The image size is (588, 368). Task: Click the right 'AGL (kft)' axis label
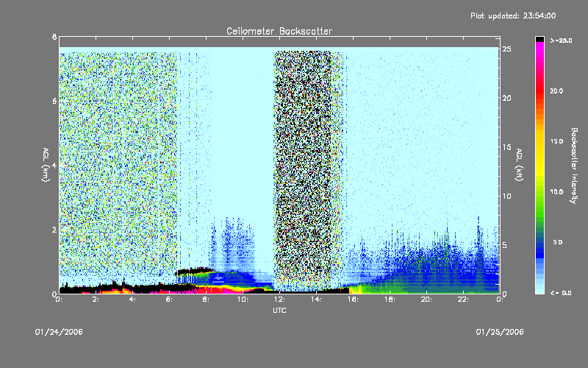pyautogui.click(x=519, y=165)
